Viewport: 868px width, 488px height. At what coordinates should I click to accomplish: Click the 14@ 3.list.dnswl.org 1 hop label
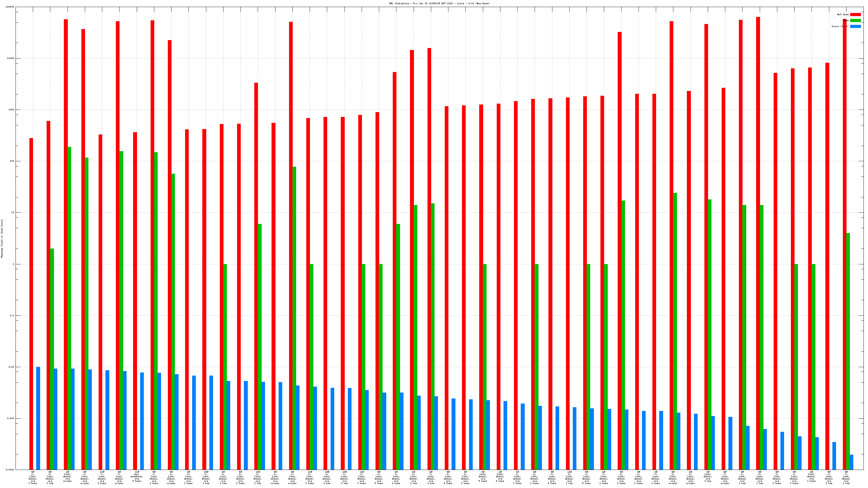[206, 478]
